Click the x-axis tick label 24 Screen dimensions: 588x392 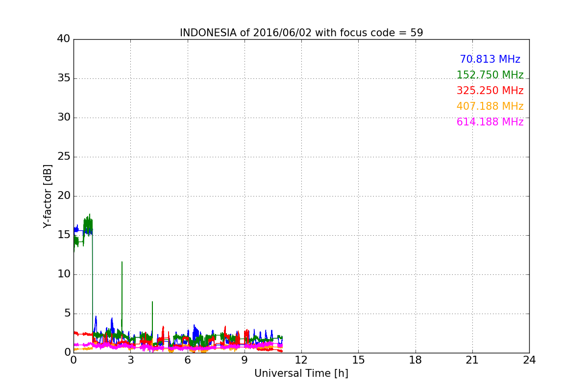tap(529, 360)
